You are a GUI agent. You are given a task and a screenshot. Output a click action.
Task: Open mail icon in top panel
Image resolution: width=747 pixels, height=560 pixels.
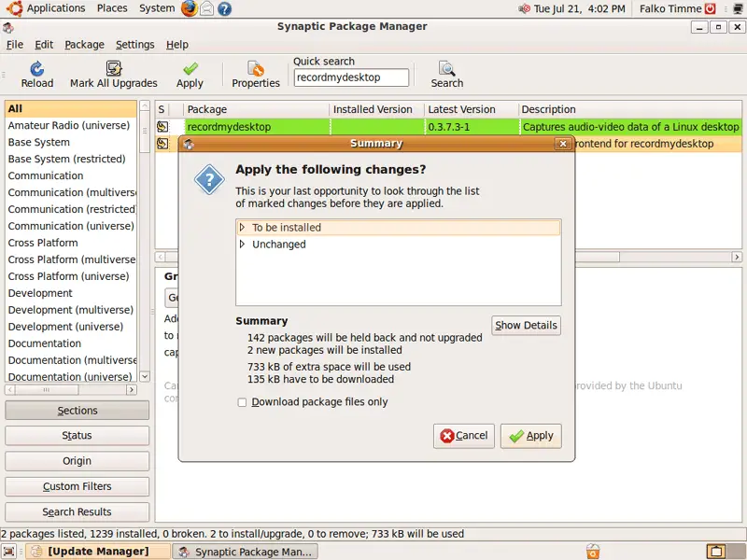pyautogui.click(x=206, y=8)
